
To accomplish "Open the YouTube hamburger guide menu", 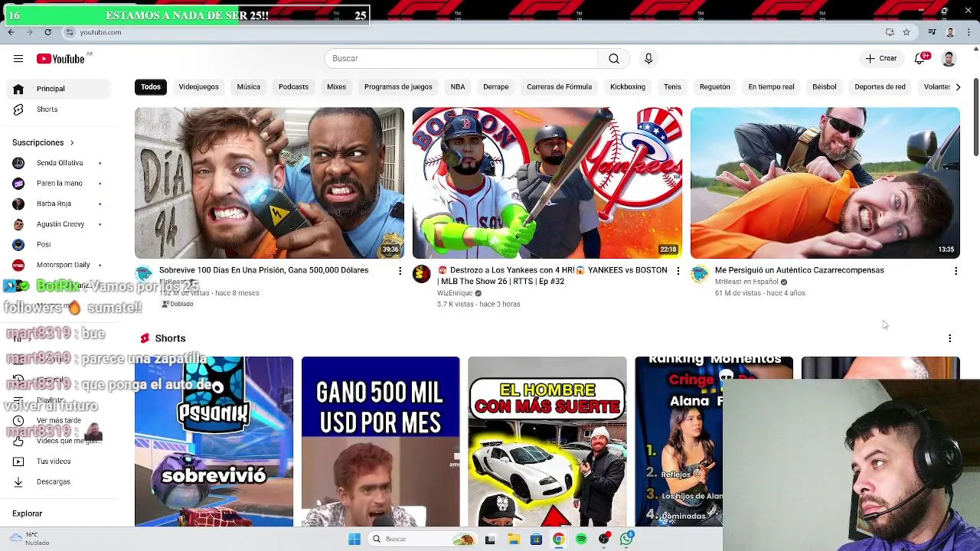I will click(x=18, y=58).
